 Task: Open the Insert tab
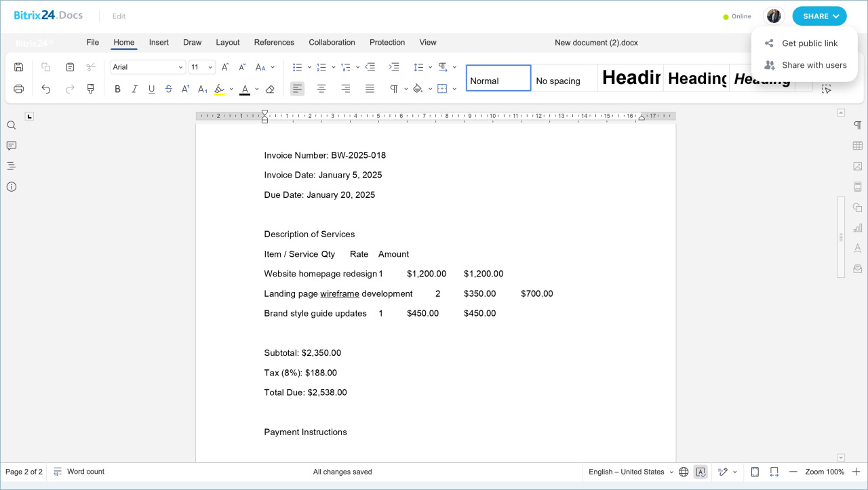(159, 42)
